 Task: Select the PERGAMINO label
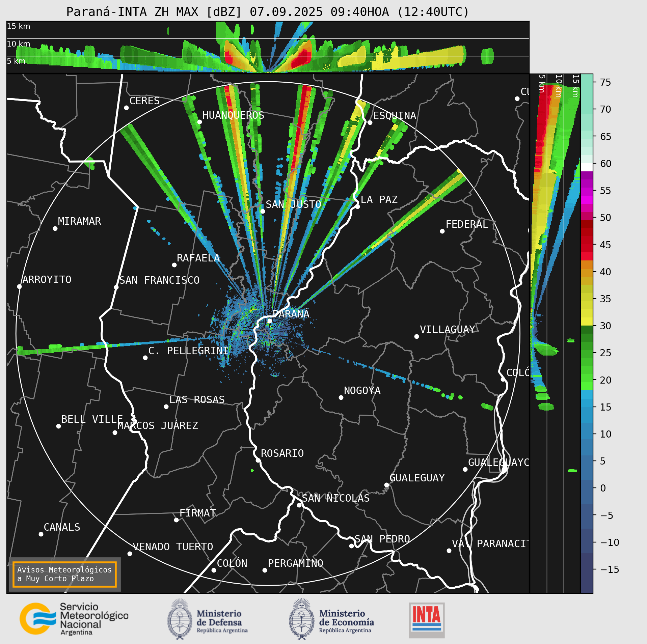coord(295,563)
